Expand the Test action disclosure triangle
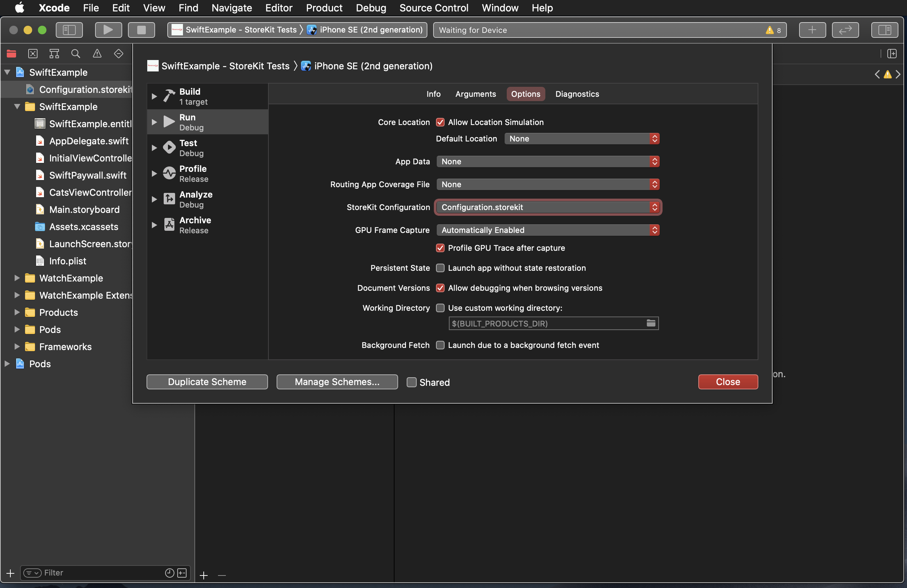 (154, 148)
